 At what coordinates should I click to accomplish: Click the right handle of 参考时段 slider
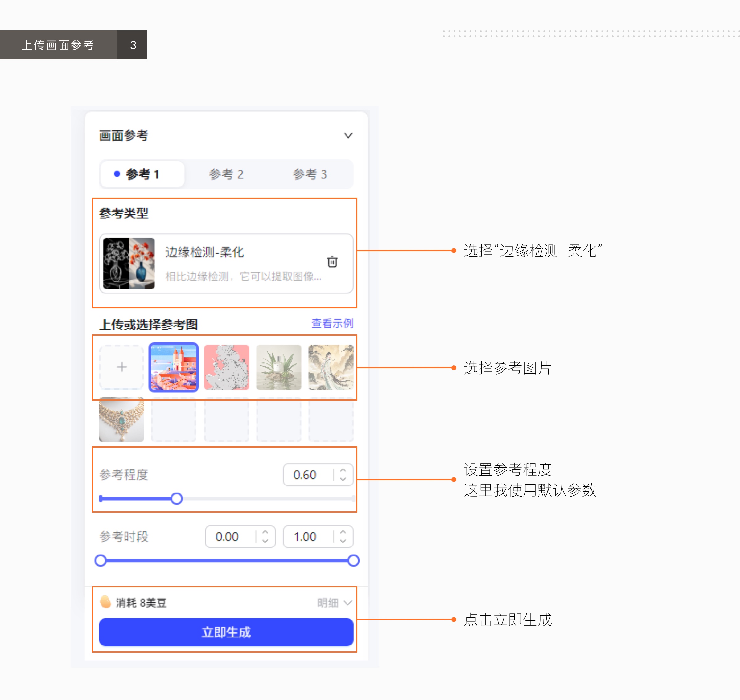pos(353,560)
